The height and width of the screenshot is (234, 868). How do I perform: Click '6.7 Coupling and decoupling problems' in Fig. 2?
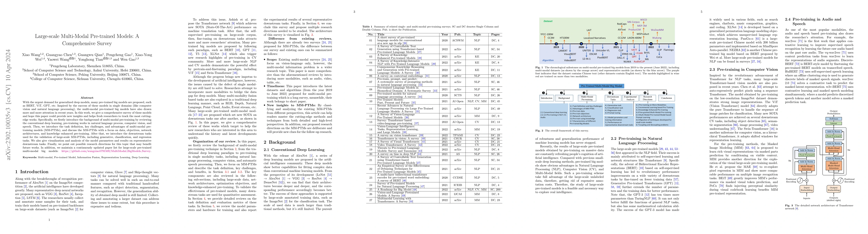pyautogui.click(x=652, y=125)
